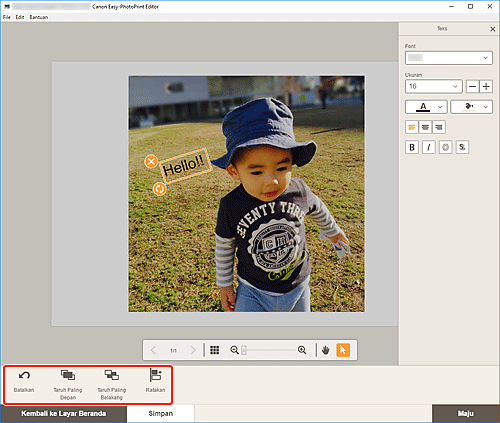Go to next page arrow
This screenshot has width=500, height=423.
click(x=193, y=350)
